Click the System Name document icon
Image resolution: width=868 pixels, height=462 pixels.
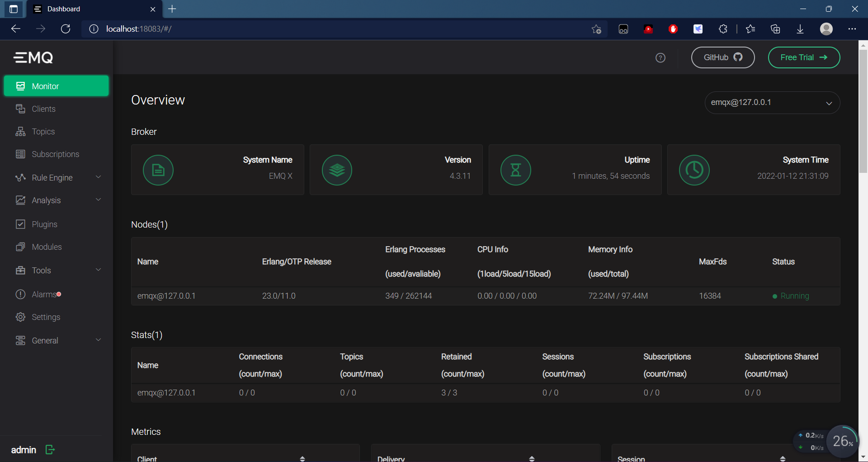click(158, 170)
